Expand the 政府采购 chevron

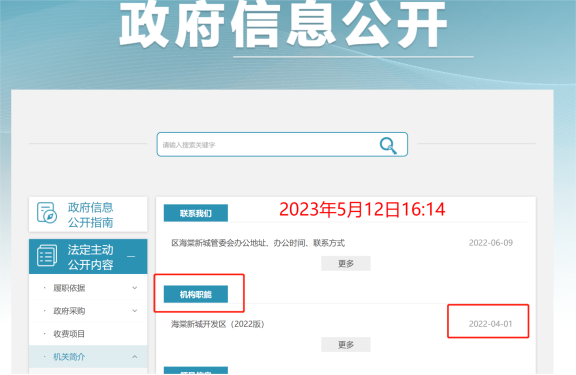(x=135, y=311)
